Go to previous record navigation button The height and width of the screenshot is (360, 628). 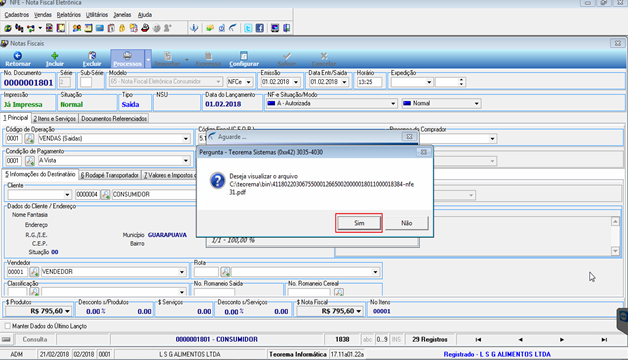pos(520,340)
